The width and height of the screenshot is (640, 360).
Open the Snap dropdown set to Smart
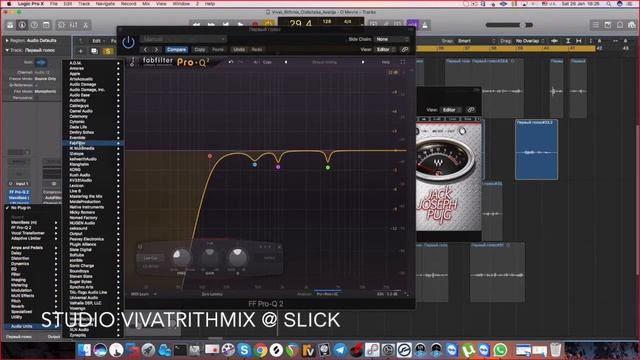tap(476, 41)
